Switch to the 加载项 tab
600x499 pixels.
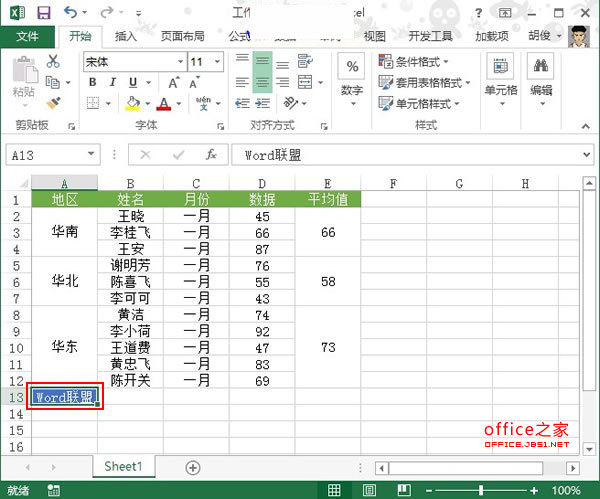492,36
